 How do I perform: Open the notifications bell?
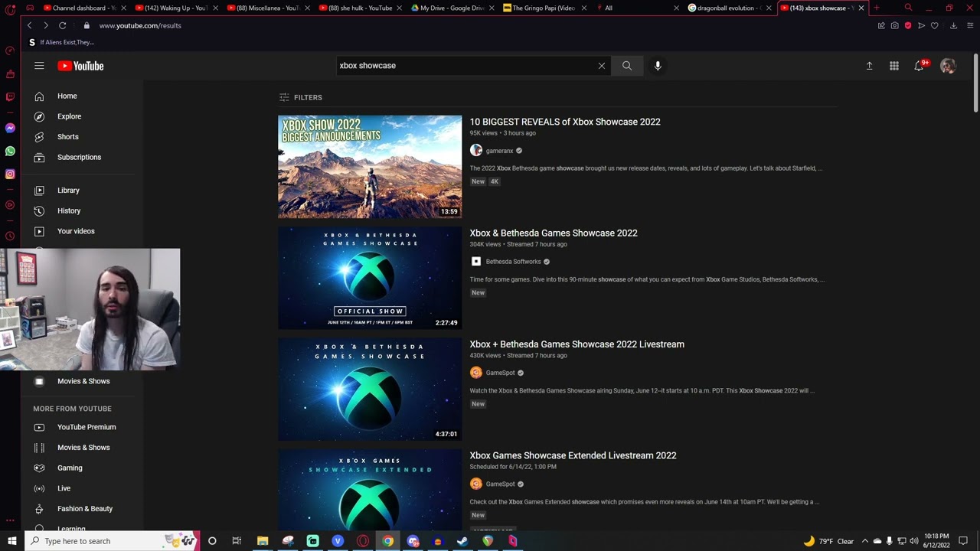pos(919,66)
